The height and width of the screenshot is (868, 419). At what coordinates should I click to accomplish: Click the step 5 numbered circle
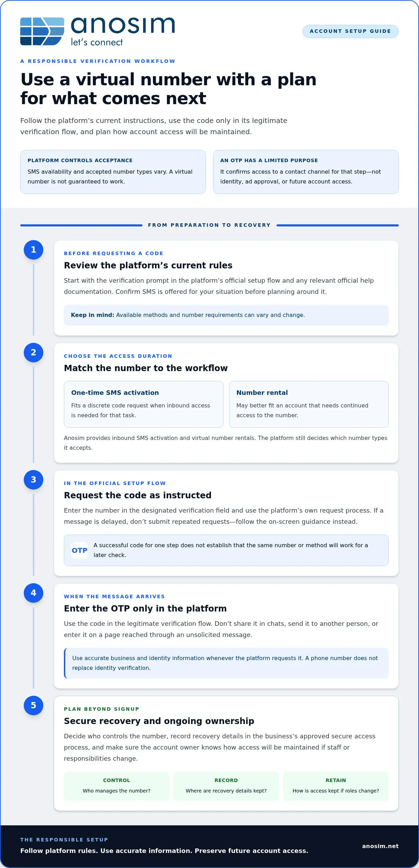coord(34,706)
